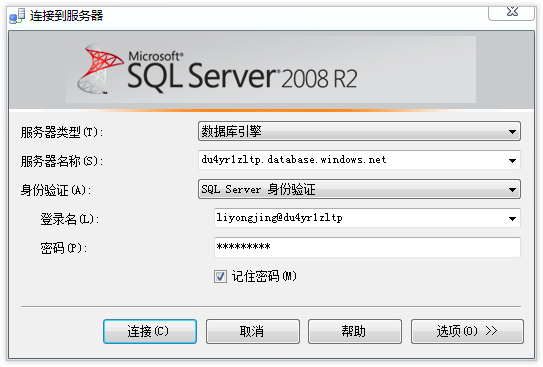Screen dimensions: 543x367
Task: Uncheck the 记住密码 checkbox
Action: tap(220, 277)
